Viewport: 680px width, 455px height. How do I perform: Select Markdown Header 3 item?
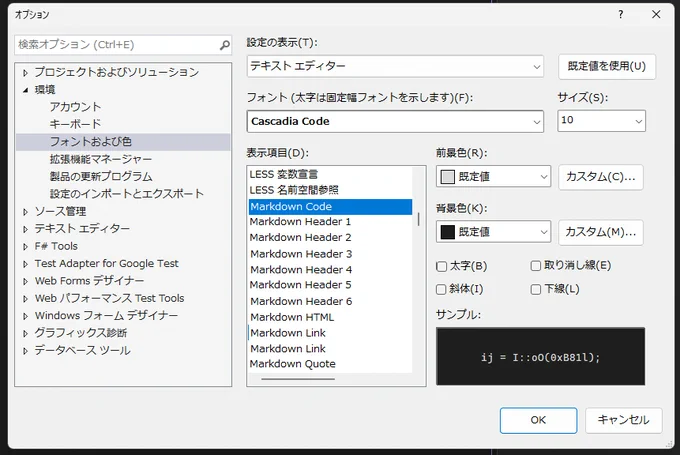tap(330, 254)
